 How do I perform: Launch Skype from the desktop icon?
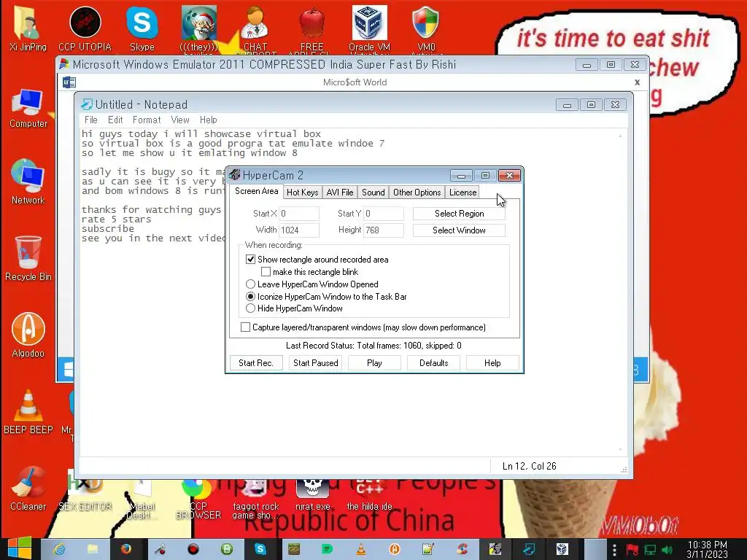coord(142,28)
